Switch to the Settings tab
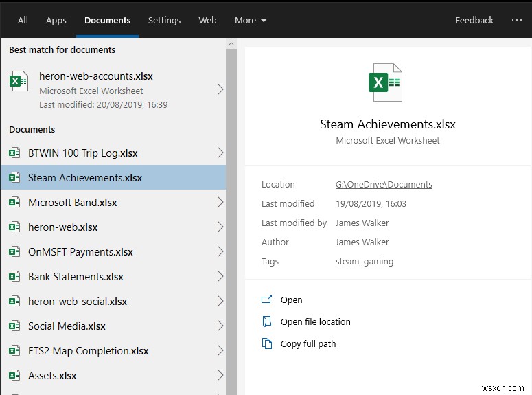Viewport: 532px width, 395px height. coord(164,20)
